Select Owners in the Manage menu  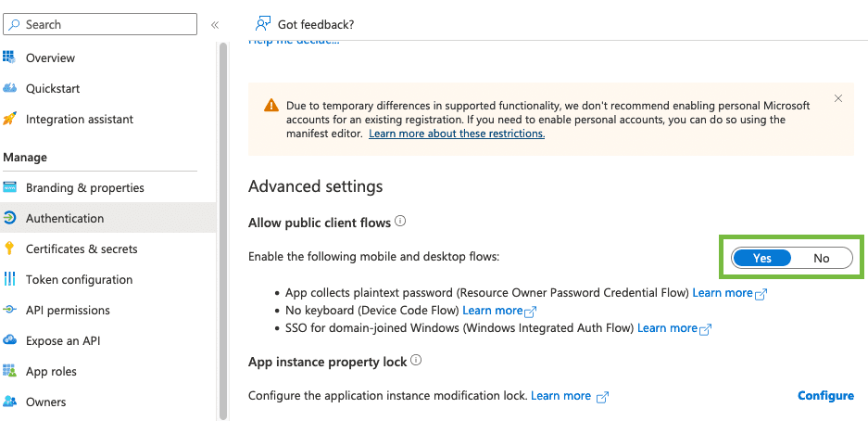(x=45, y=402)
